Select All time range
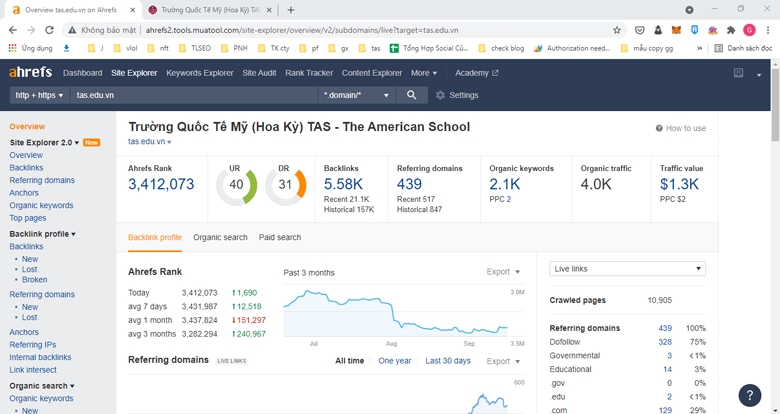 [x=349, y=361]
